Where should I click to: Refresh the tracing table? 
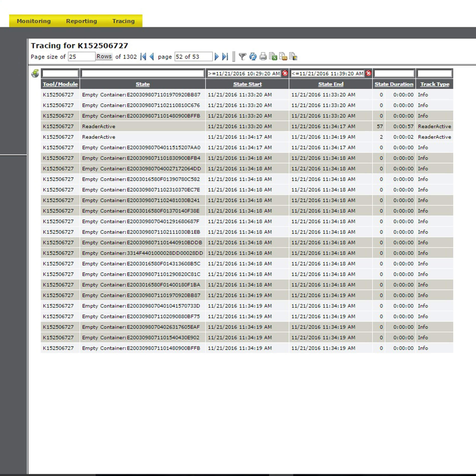click(253, 57)
